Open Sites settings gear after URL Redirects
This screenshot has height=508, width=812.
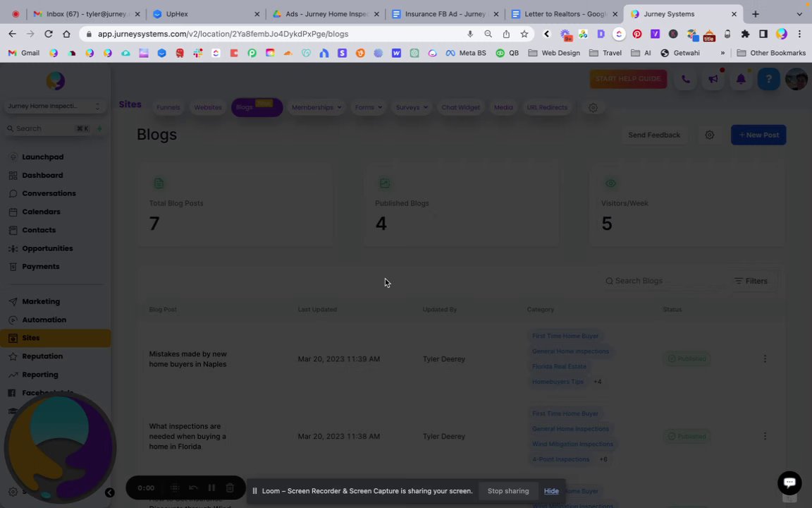593,107
